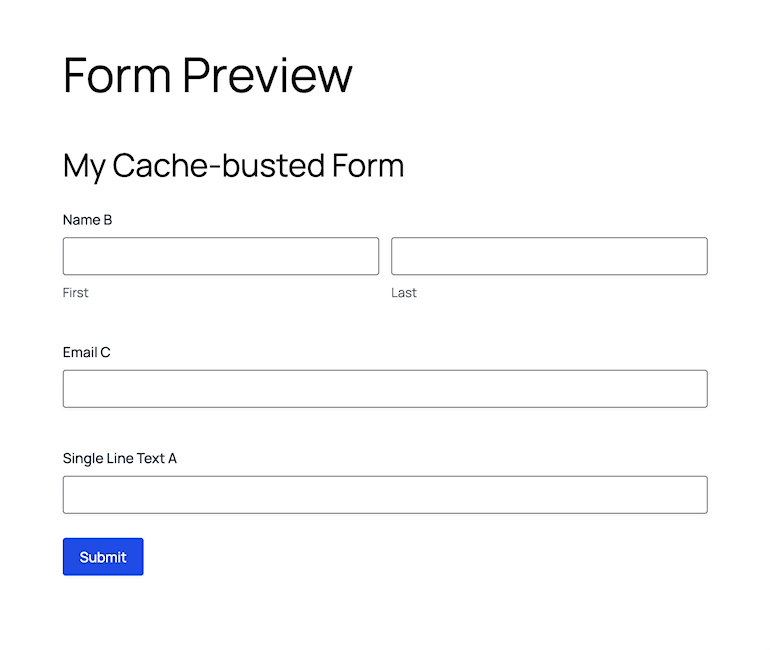Click the Name B field label

coord(87,220)
